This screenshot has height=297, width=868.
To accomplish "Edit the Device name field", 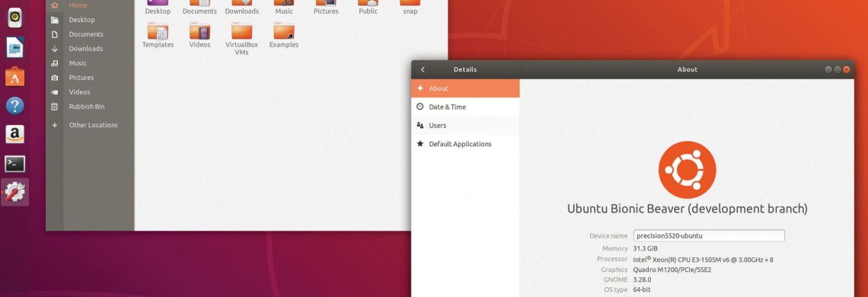I will (709, 235).
